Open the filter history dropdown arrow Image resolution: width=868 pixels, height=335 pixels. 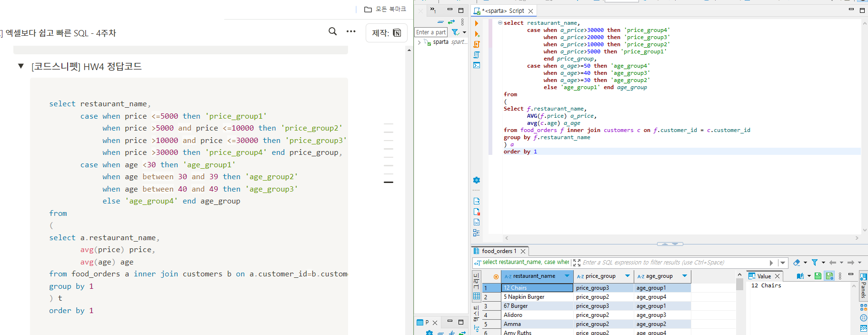(x=782, y=263)
